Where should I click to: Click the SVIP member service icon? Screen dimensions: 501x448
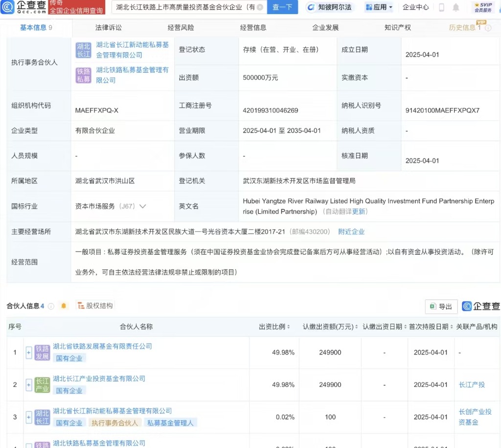point(482,7)
